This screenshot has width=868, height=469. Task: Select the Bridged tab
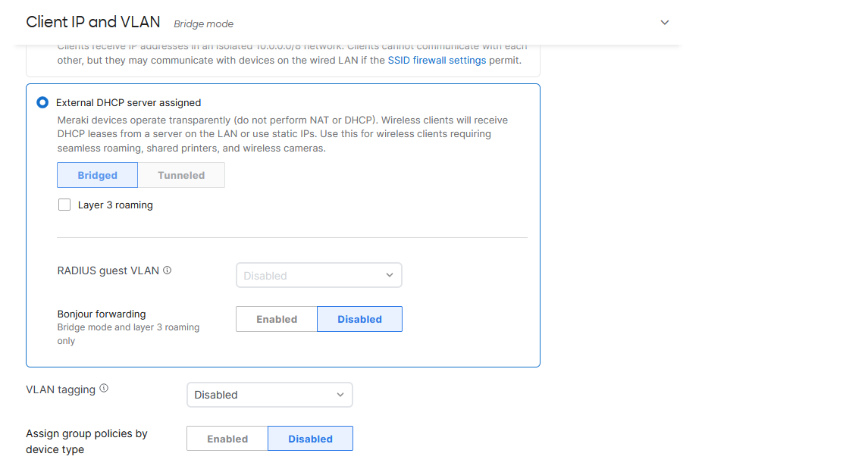(x=97, y=174)
